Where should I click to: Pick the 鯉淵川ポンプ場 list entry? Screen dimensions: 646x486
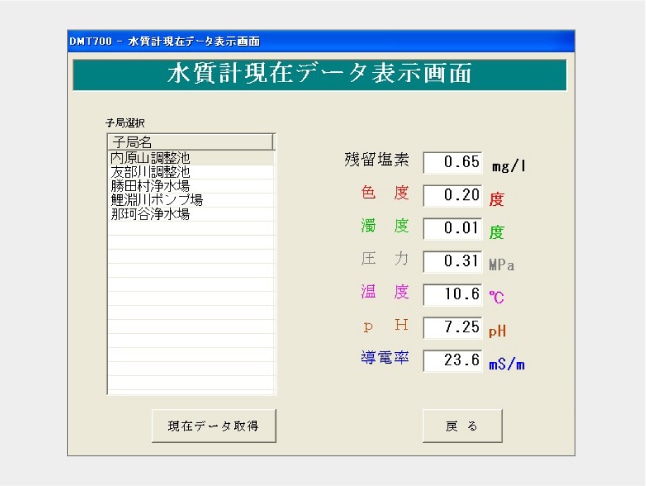pos(156,200)
